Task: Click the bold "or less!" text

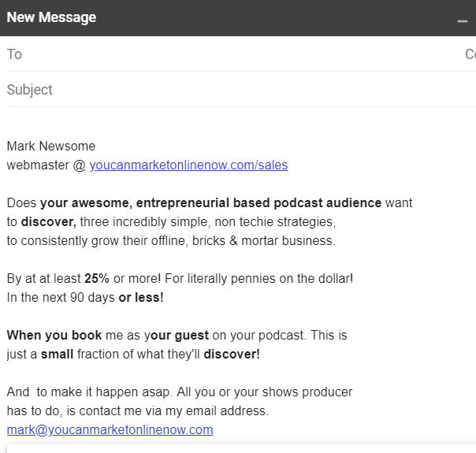Action: pyautogui.click(x=140, y=298)
